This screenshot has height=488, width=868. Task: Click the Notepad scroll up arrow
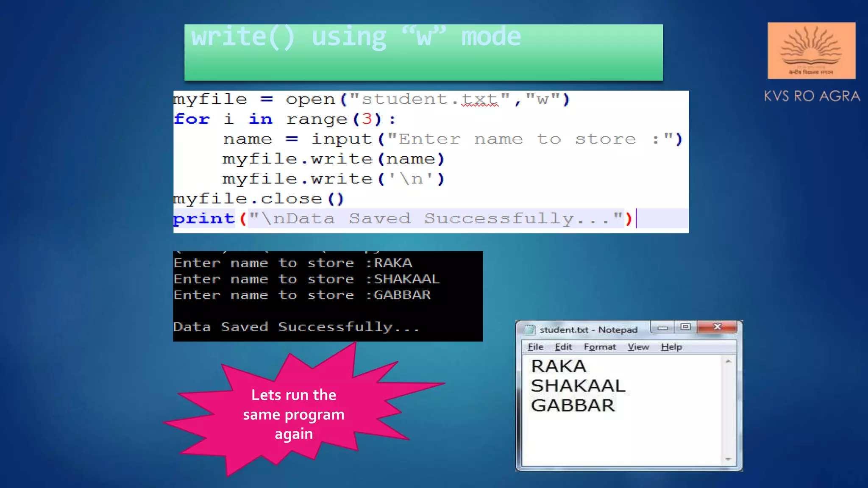coord(728,362)
